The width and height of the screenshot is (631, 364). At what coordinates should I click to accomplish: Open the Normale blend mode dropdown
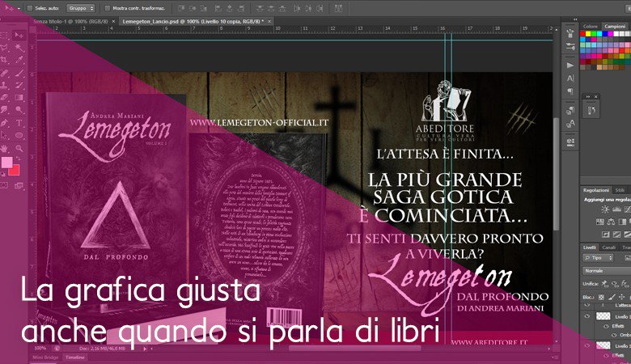tap(607, 271)
